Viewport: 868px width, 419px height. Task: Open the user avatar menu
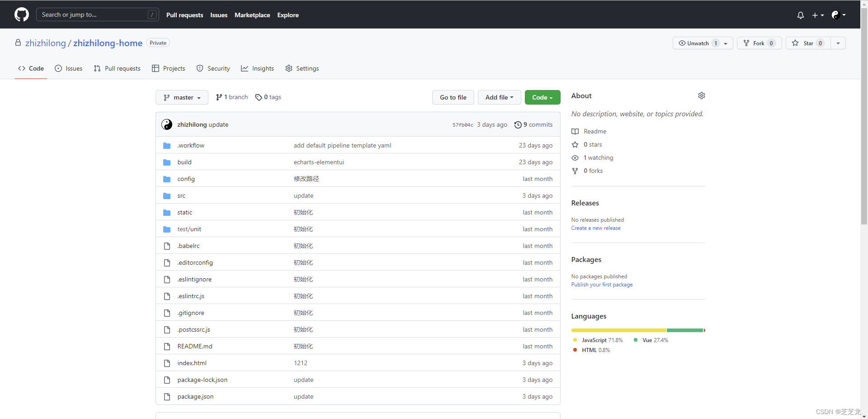point(839,15)
